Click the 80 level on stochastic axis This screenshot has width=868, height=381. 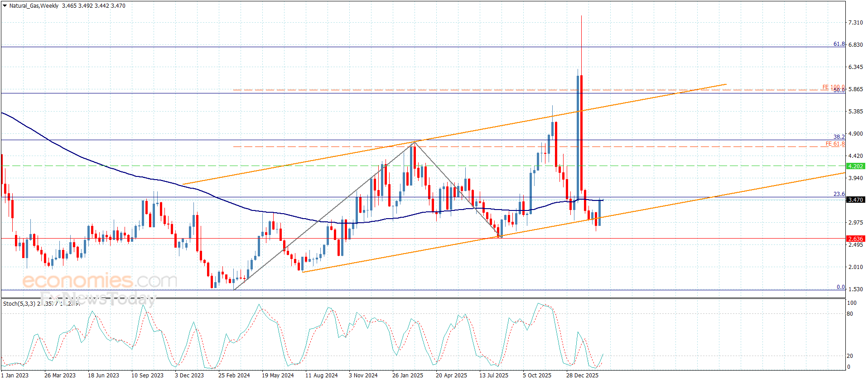point(850,314)
